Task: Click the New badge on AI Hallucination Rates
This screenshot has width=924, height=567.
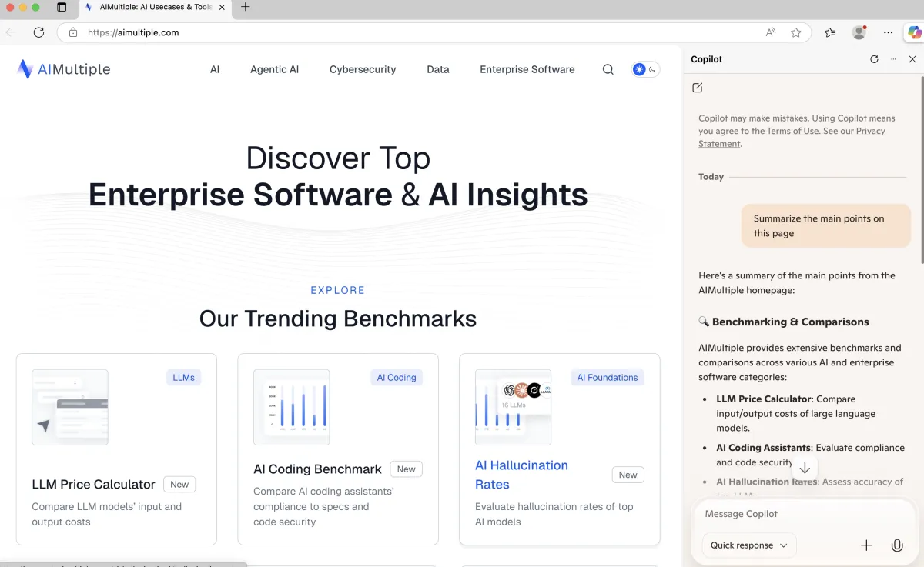Action: coord(628,475)
